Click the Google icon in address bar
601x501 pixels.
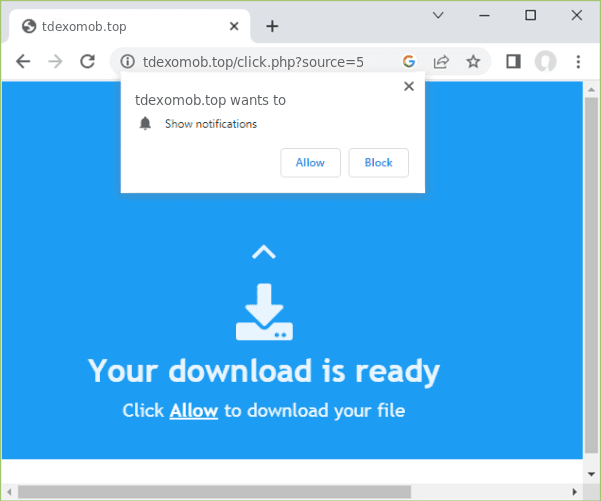(x=408, y=62)
